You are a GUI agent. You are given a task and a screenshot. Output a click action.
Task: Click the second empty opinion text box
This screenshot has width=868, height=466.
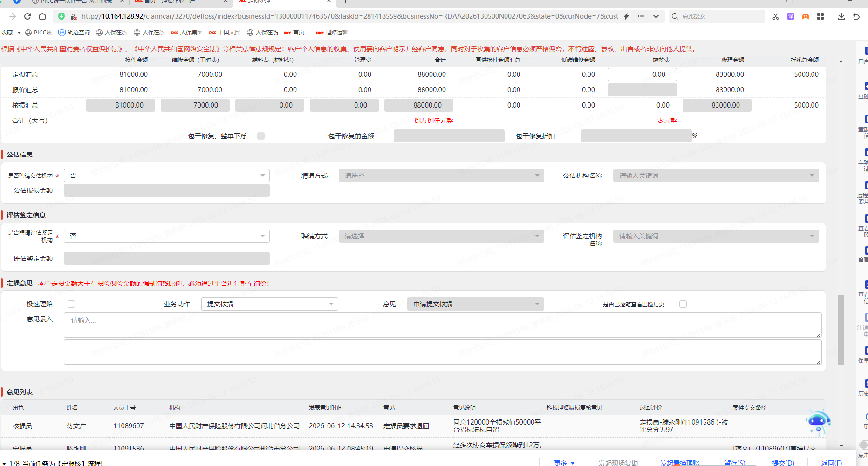point(443,352)
